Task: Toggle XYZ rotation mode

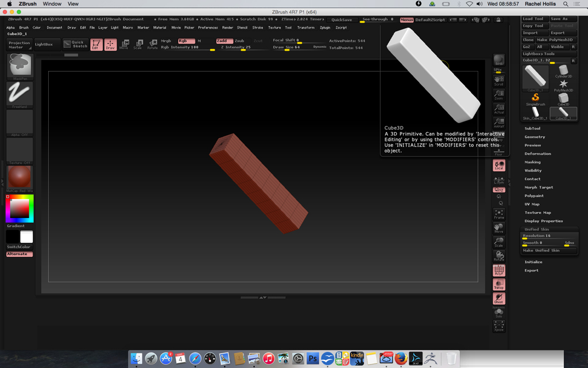Action: pos(499,190)
